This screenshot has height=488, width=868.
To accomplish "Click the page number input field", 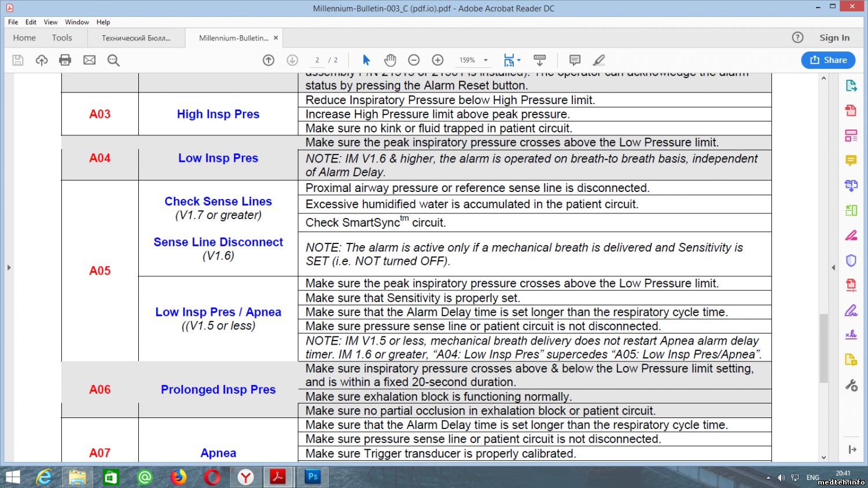I will [317, 60].
